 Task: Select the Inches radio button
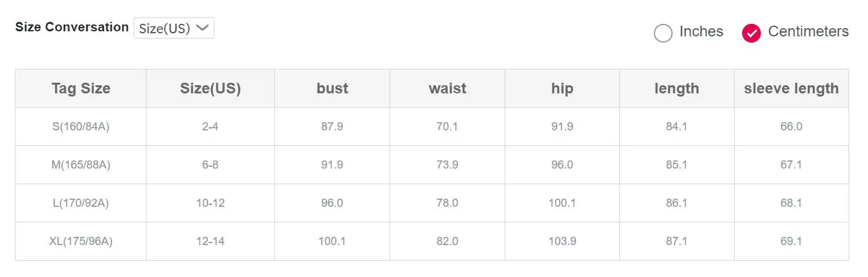(663, 33)
